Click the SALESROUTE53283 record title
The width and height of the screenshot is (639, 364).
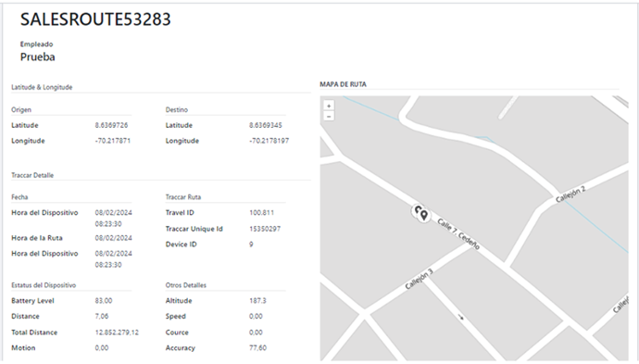tap(95, 19)
